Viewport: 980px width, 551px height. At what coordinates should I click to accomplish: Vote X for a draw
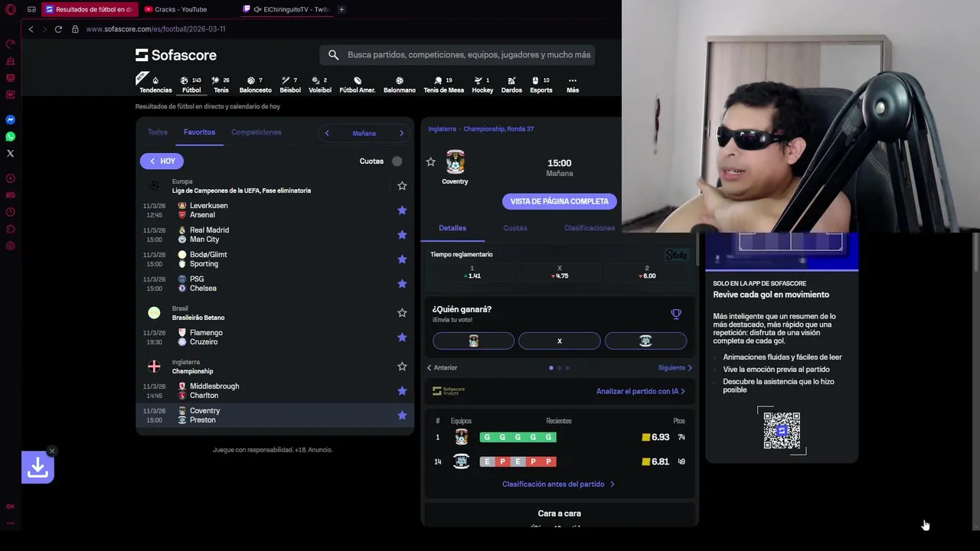pyautogui.click(x=560, y=341)
